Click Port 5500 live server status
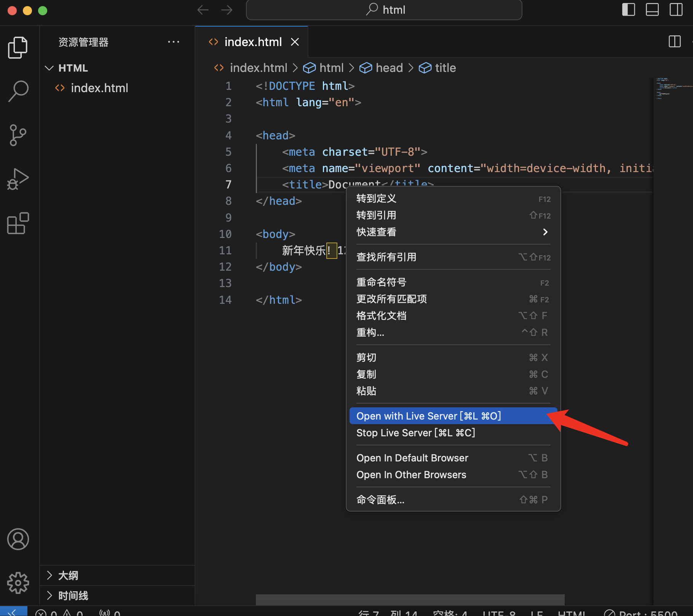Image resolution: width=693 pixels, height=616 pixels. [x=641, y=613]
